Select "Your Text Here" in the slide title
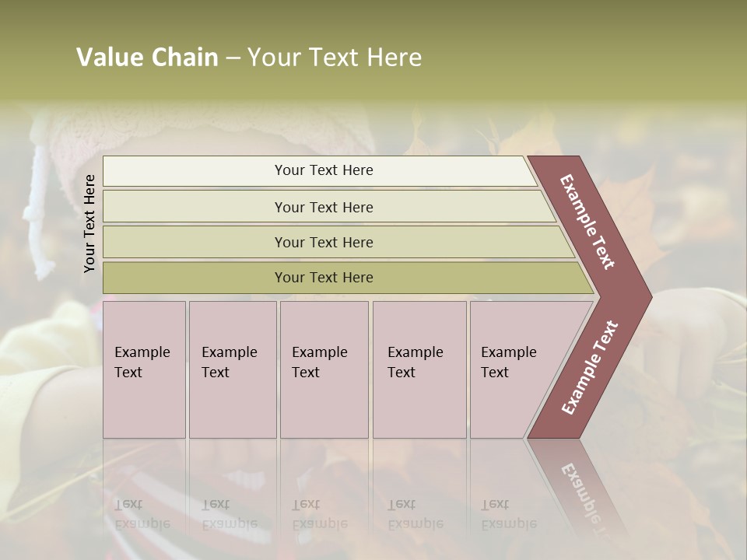Screen dimensions: 747x560 pyautogui.click(x=335, y=58)
